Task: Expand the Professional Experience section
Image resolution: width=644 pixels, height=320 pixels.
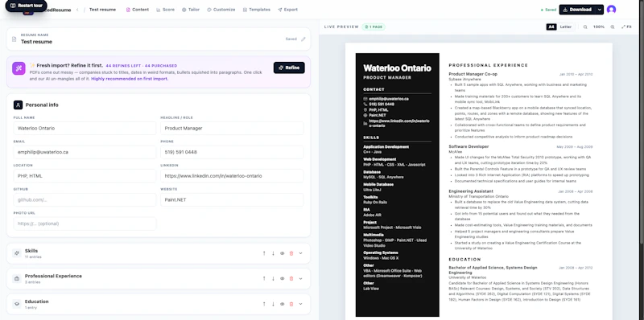Action: [x=300, y=278]
